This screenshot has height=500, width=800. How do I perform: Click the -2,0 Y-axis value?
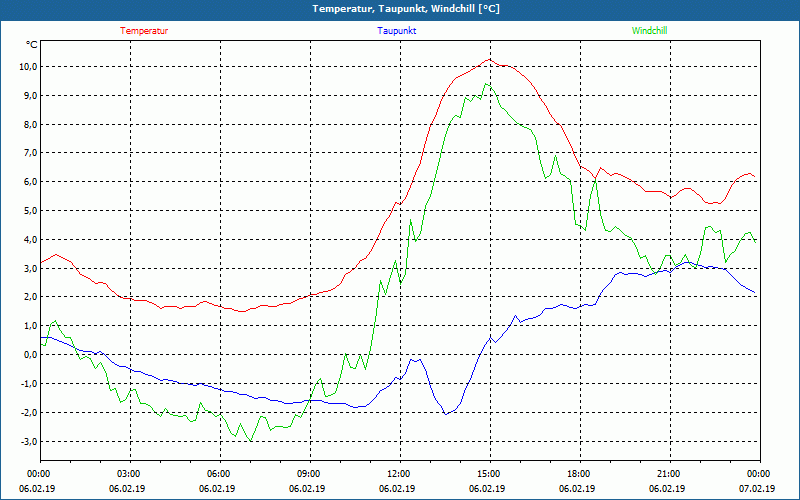(x=29, y=412)
